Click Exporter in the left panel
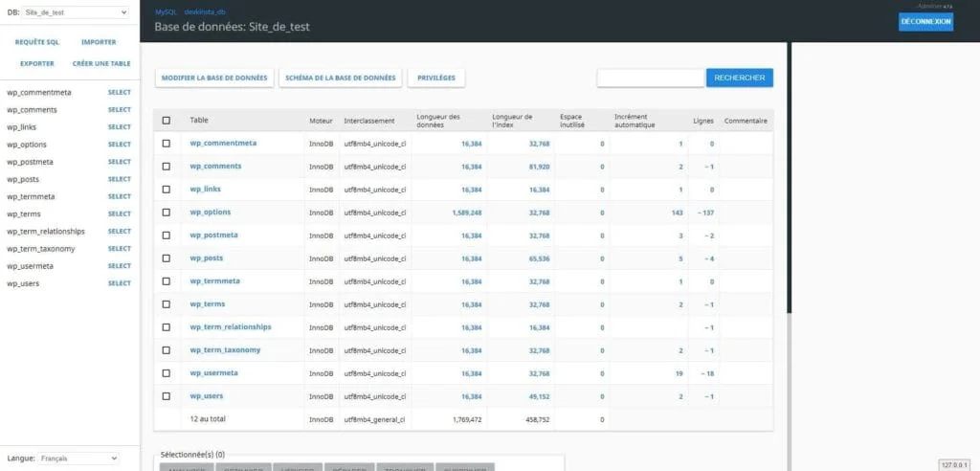The height and width of the screenshot is (471, 980). pyautogui.click(x=37, y=63)
